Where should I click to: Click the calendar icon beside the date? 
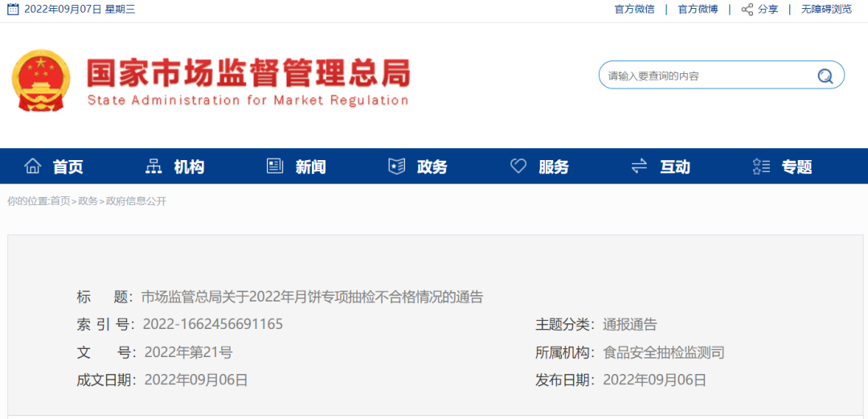coord(13,10)
